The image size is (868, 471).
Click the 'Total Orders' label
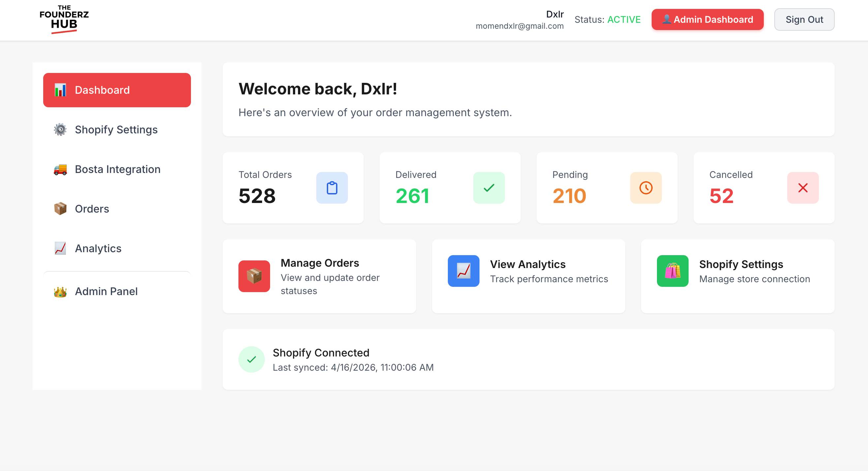tap(265, 175)
